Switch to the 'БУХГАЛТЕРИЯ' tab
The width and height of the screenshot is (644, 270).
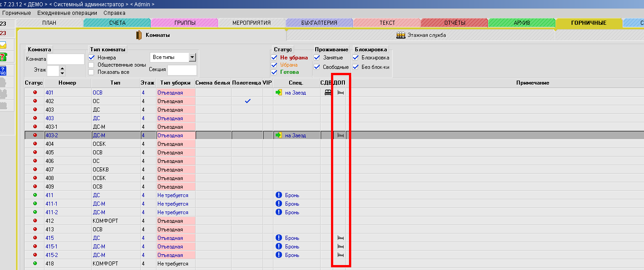(319, 23)
